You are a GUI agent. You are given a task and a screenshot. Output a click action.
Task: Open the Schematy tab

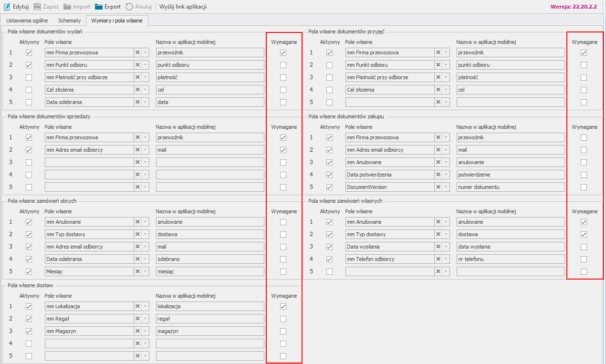69,21
